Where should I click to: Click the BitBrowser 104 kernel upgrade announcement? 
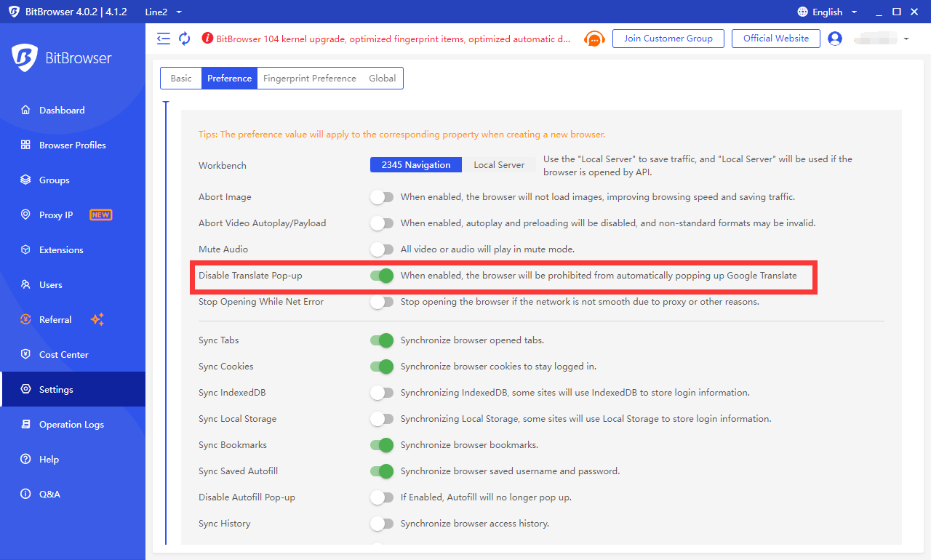(393, 39)
